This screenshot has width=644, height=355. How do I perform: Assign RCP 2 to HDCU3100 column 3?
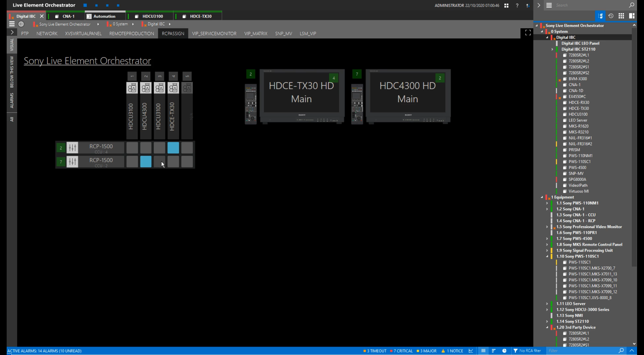[x=160, y=148]
